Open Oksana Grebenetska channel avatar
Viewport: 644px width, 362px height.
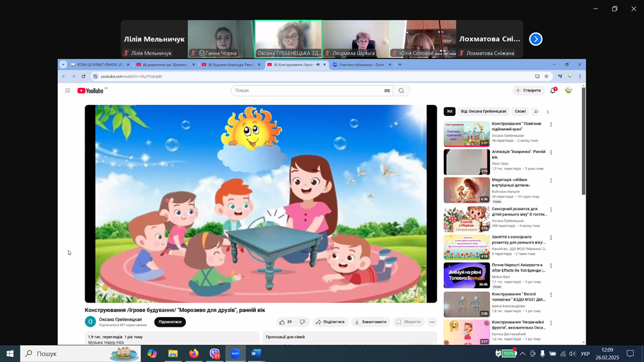click(x=90, y=322)
